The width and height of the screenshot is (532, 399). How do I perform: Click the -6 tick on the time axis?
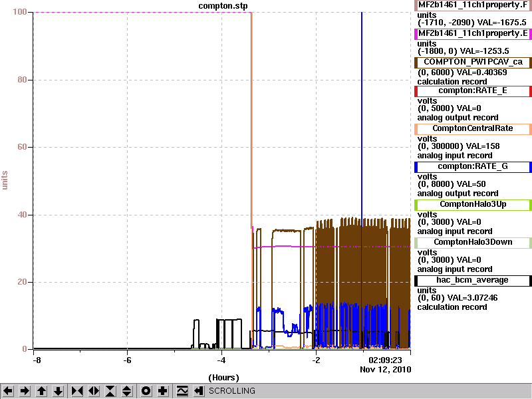[x=127, y=360]
